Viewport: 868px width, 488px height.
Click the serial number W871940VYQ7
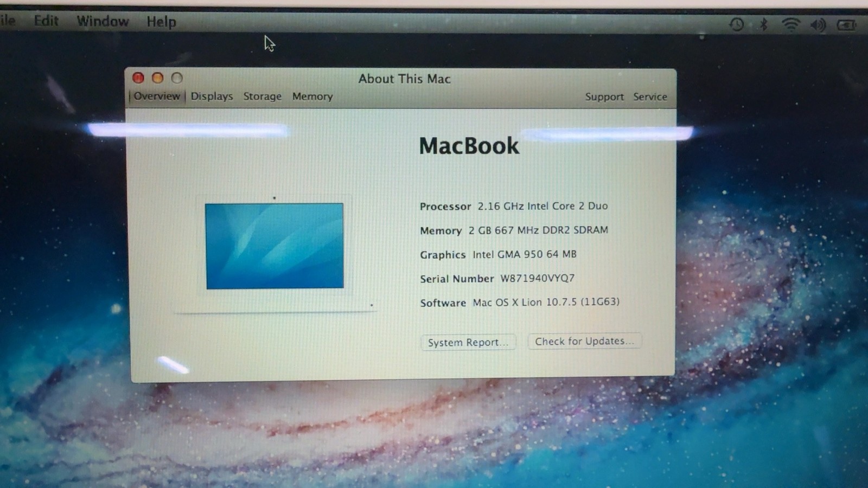(x=537, y=278)
